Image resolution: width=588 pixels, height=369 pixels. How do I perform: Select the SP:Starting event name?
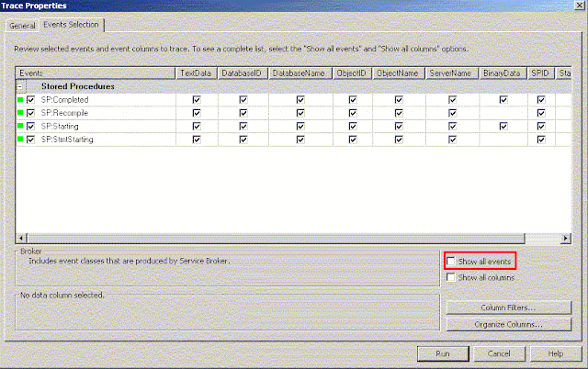coord(60,127)
